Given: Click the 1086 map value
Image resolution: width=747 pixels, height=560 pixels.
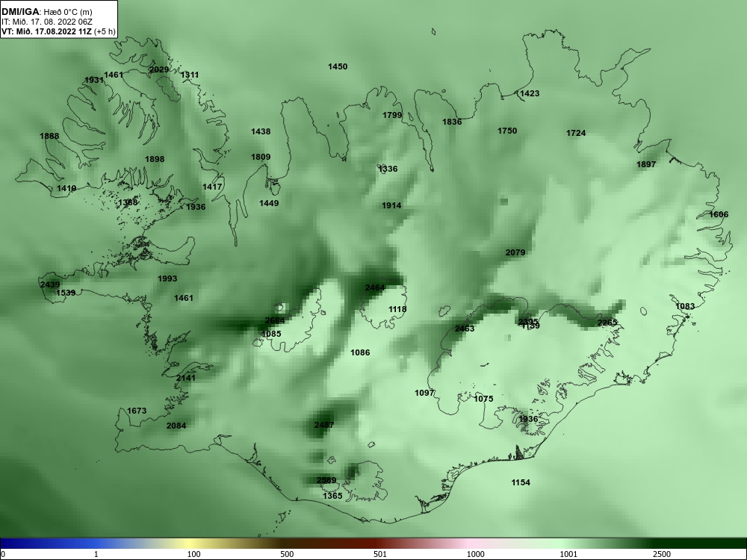Looking at the screenshot, I should pyautogui.click(x=360, y=352).
